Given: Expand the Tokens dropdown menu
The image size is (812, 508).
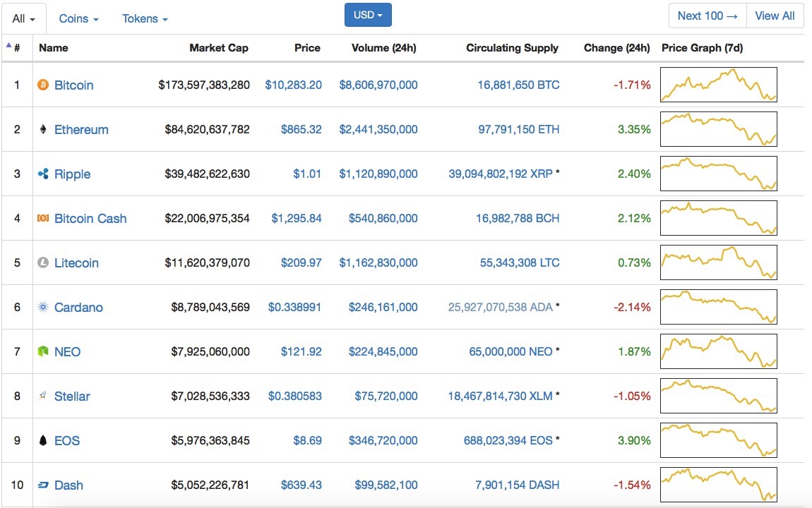Looking at the screenshot, I should click(x=145, y=18).
